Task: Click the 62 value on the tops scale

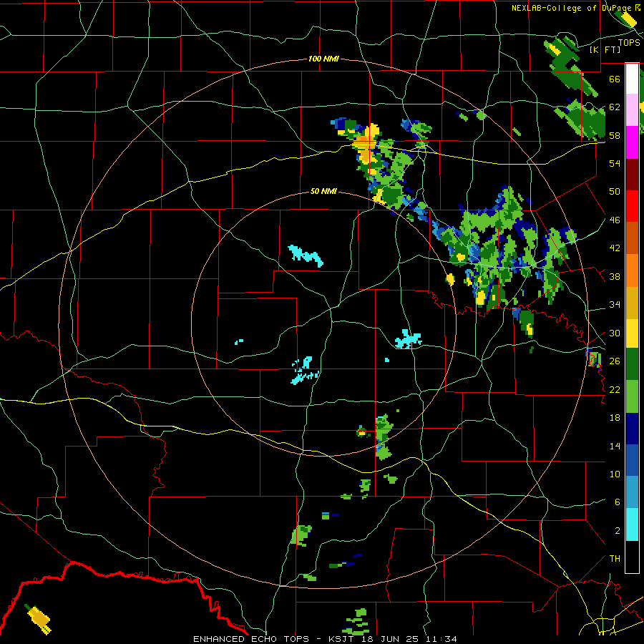Action: point(615,107)
